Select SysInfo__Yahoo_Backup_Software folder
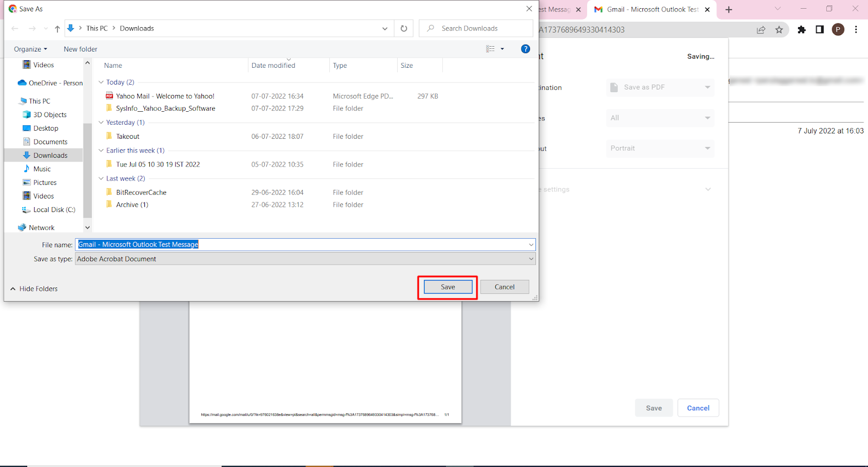Screen dimensions: 868x467 coord(165,108)
